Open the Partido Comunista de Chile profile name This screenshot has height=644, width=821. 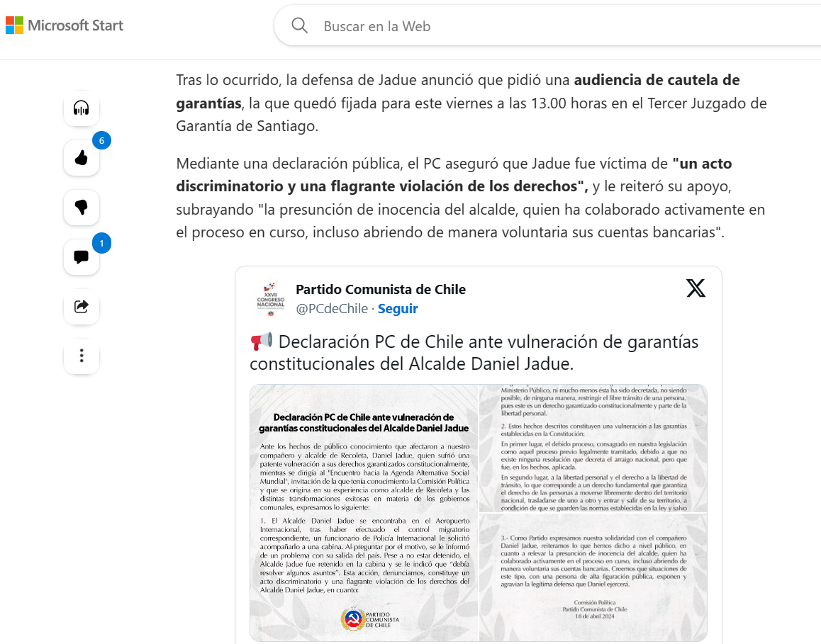click(381, 289)
